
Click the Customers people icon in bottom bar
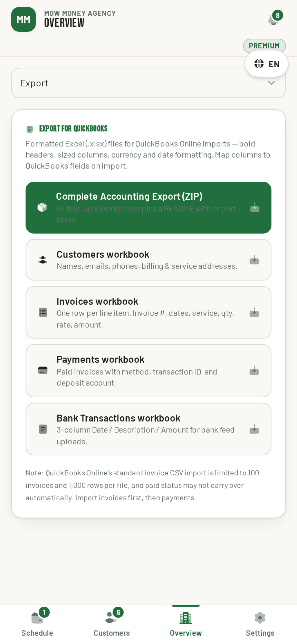coord(111,618)
